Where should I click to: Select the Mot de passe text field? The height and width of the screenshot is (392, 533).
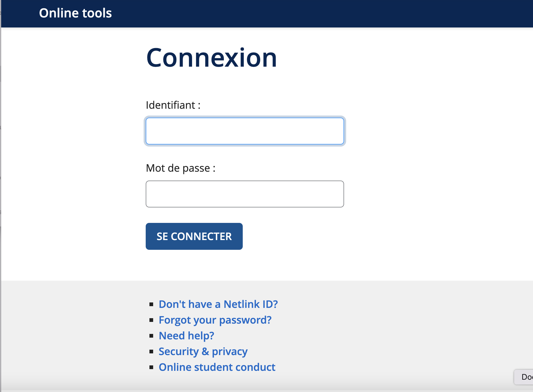245,194
